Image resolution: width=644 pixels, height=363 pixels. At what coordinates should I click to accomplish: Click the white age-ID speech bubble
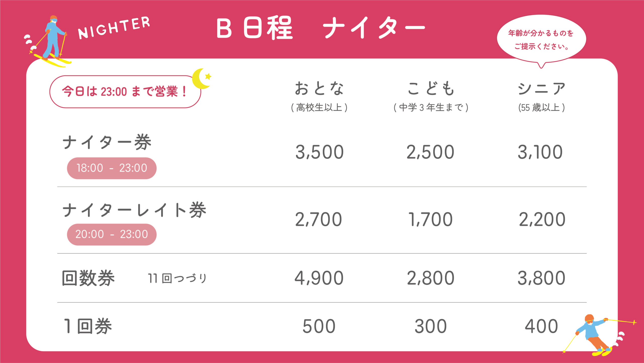point(541,40)
